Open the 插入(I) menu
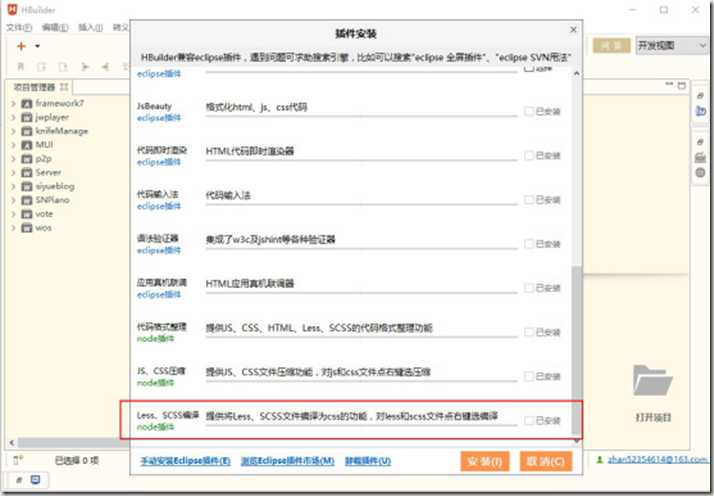The image size is (714, 496). [90, 28]
